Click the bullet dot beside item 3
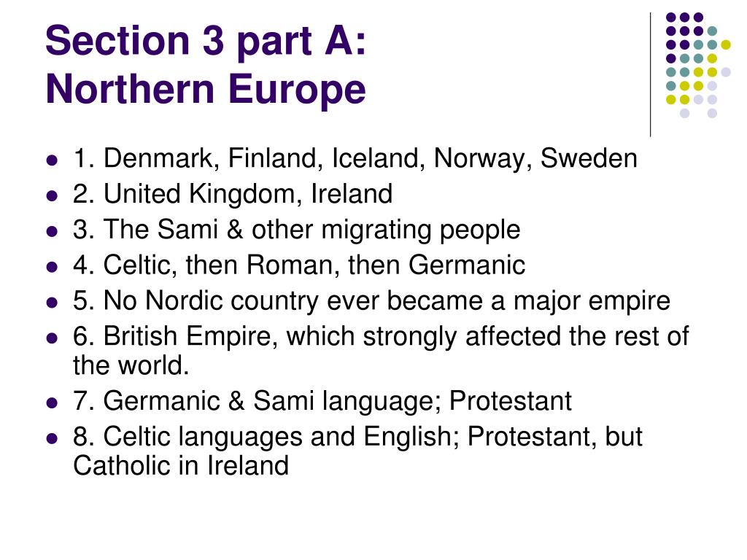 click(x=52, y=231)
